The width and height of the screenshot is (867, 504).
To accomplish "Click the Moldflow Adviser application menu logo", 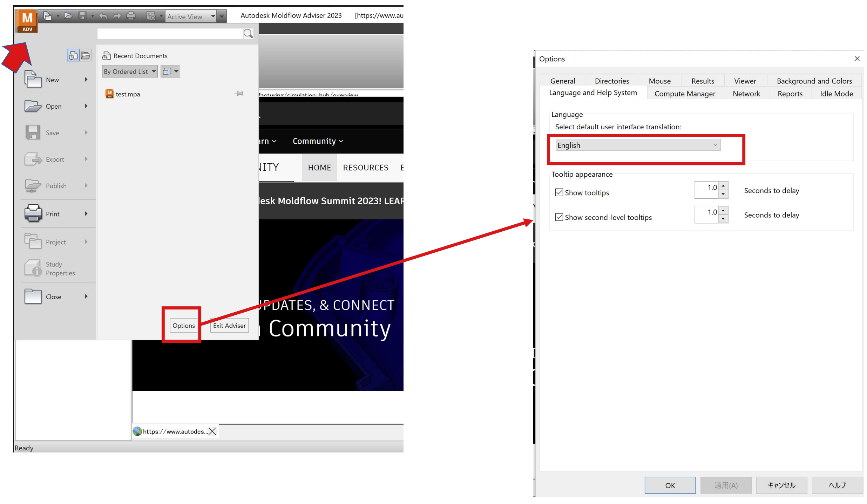I will pyautogui.click(x=27, y=21).
